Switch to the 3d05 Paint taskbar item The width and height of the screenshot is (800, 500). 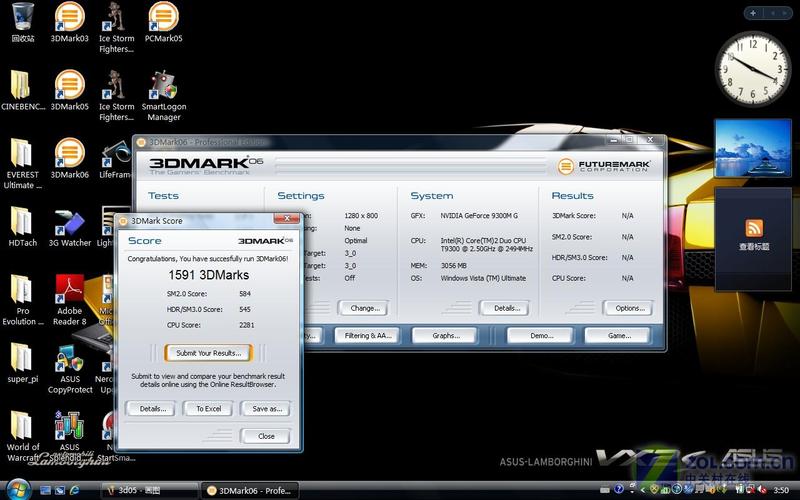(149, 490)
